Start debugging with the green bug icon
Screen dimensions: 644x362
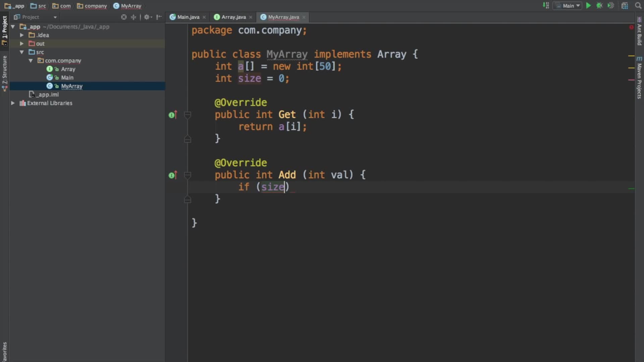coord(599,6)
